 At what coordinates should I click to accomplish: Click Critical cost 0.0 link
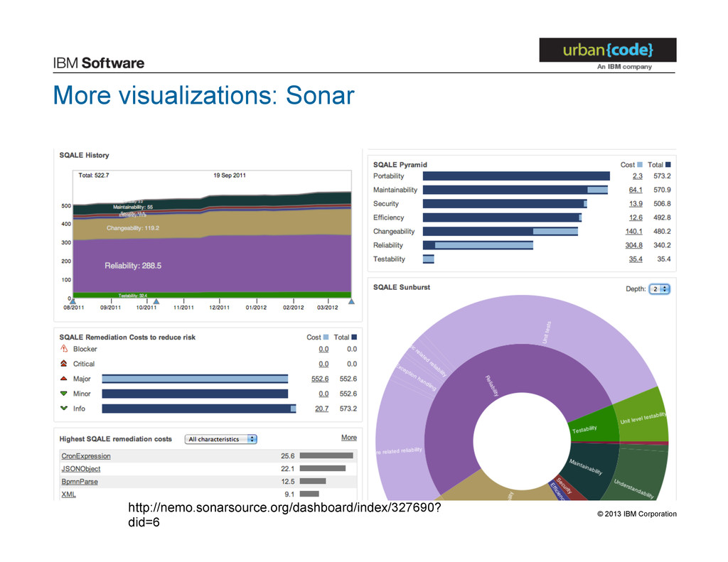[x=323, y=364]
